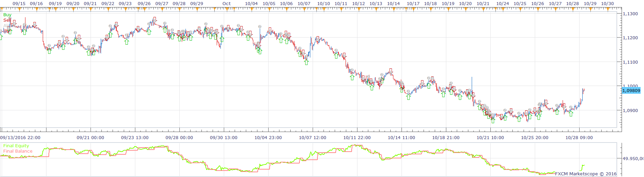The height and width of the screenshot is (177, 644).
Task: Click the 49.950,00 equity axis value
Action: point(633,158)
